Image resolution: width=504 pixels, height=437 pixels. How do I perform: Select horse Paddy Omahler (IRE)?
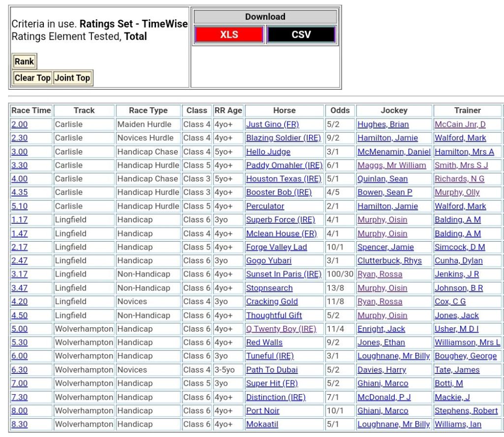[284, 165]
